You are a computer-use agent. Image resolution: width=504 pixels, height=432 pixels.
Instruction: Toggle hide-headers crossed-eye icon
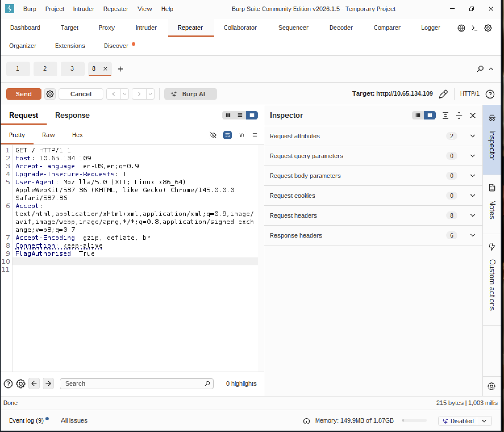click(x=213, y=135)
